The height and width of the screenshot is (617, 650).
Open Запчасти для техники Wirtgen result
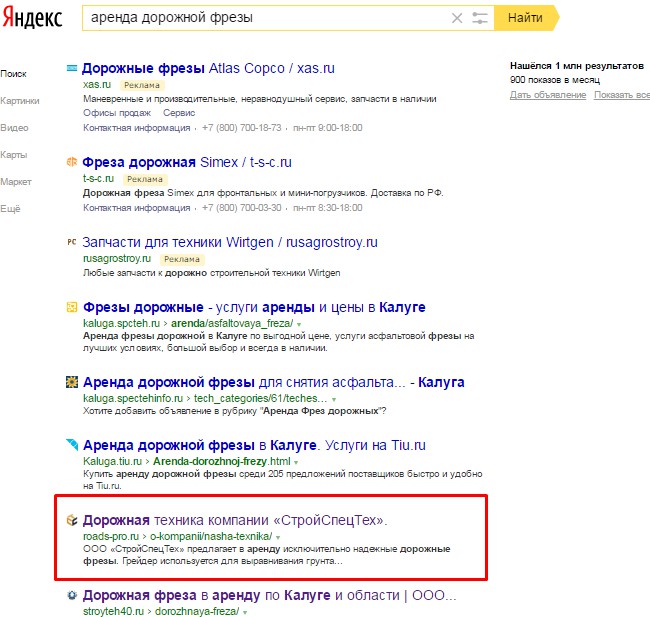coord(230,242)
